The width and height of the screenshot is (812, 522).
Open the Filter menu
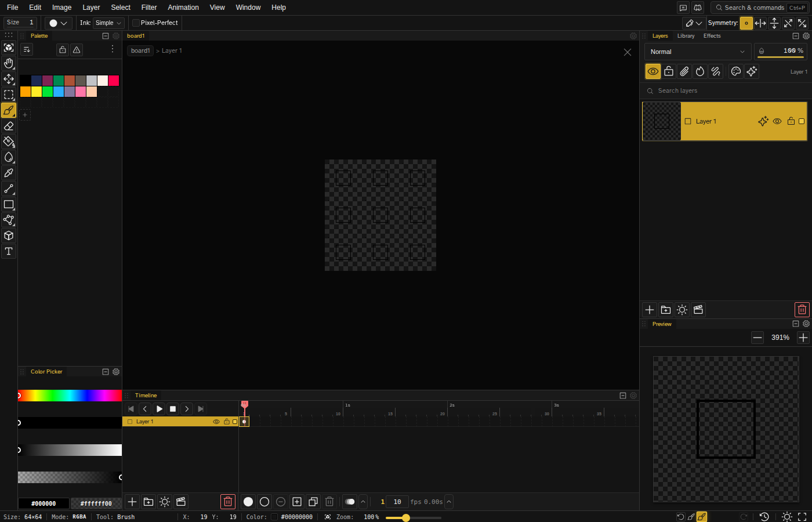tap(149, 8)
